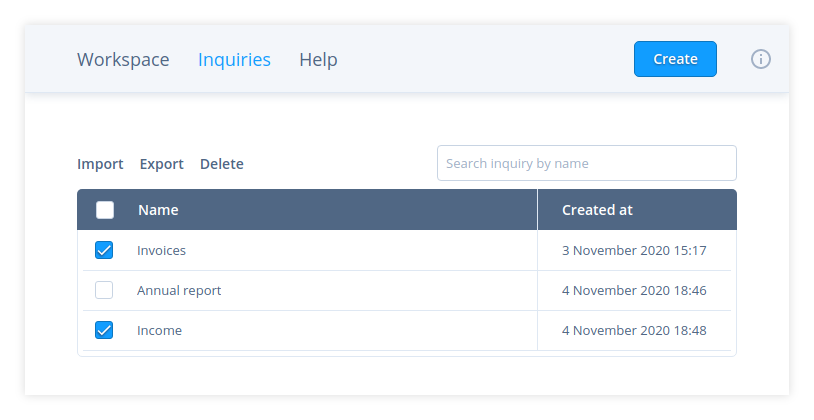Click the Export action
This screenshot has width=814, height=420.
click(x=161, y=164)
